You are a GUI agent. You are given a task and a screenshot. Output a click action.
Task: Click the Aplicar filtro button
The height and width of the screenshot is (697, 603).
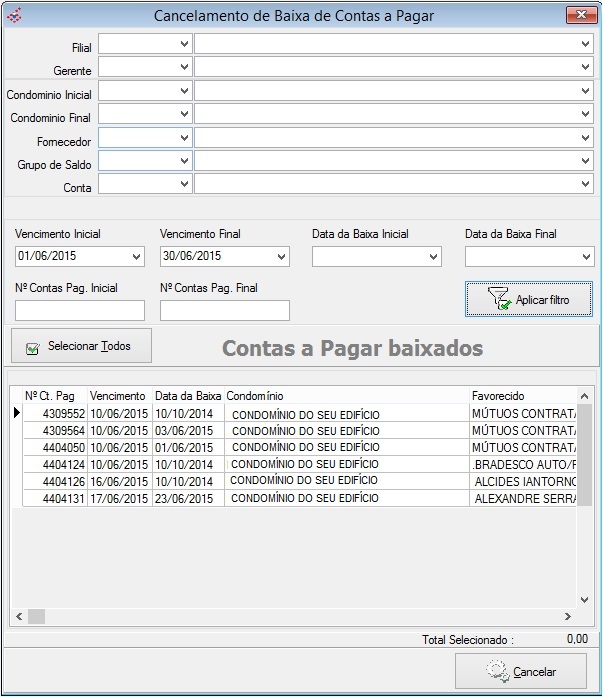(x=528, y=299)
